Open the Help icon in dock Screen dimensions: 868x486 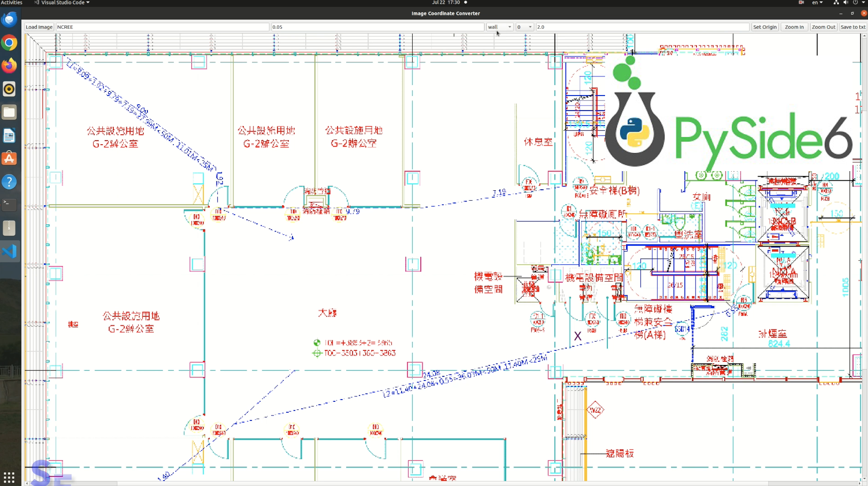(9, 182)
